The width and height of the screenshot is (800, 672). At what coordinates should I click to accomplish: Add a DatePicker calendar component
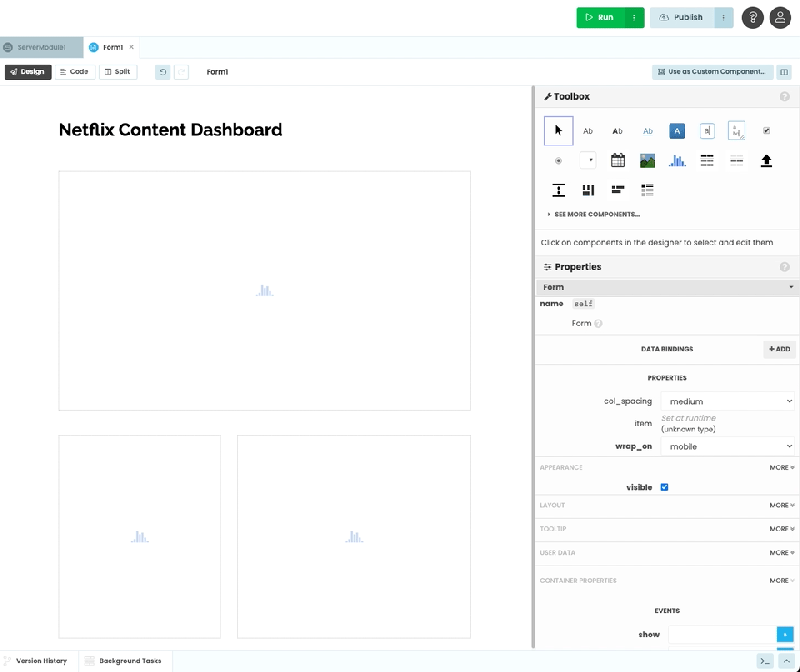(x=618, y=160)
